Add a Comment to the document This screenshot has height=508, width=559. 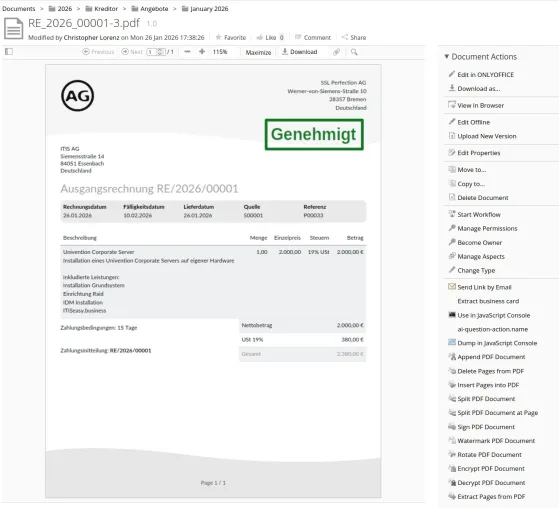coord(313,37)
